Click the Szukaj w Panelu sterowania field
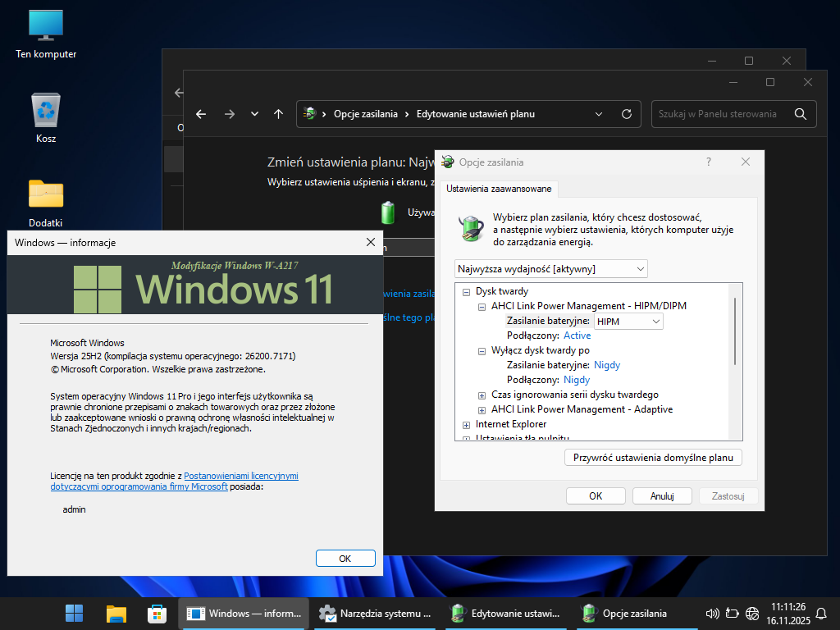 pos(718,114)
